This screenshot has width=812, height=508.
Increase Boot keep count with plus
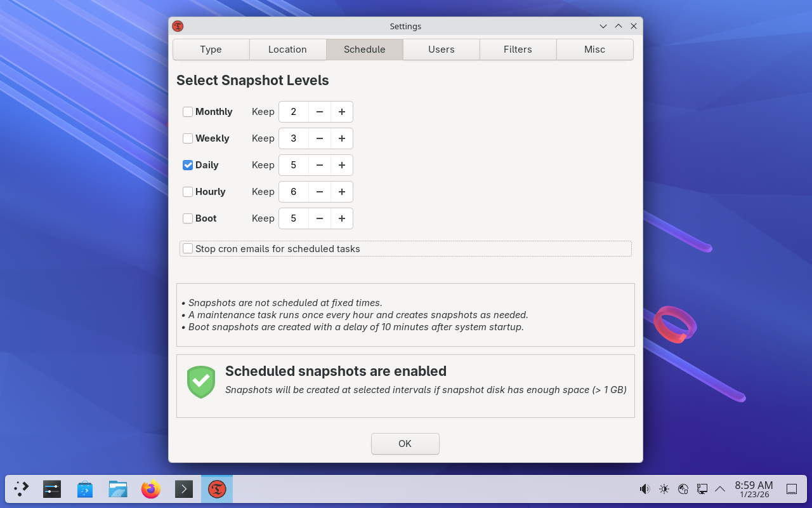tap(342, 218)
